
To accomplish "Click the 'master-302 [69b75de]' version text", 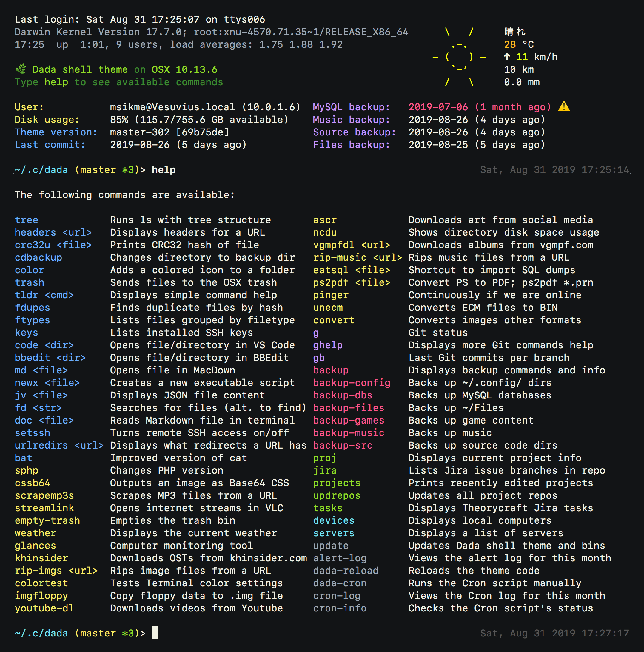I will point(170,132).
